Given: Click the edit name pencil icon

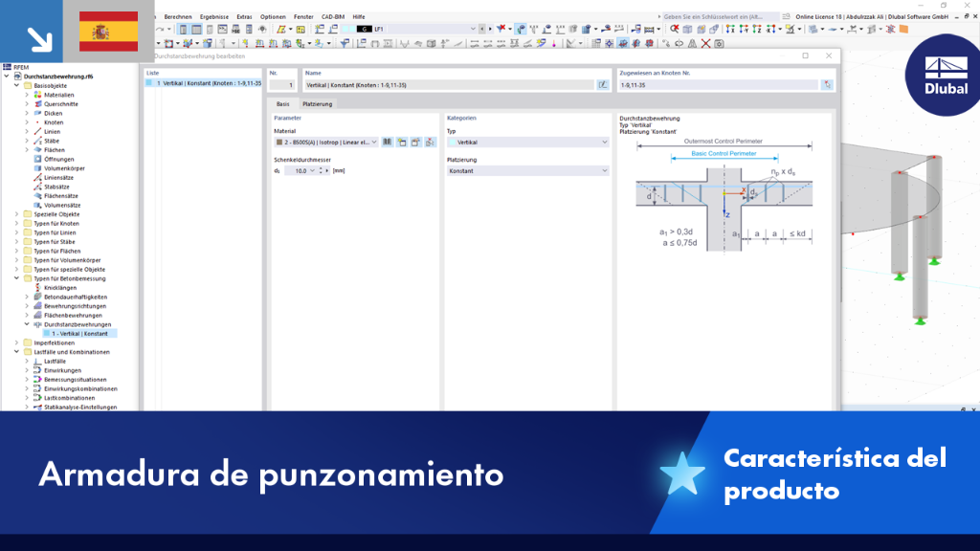Looking at the screenshot, I should [603, 85].
